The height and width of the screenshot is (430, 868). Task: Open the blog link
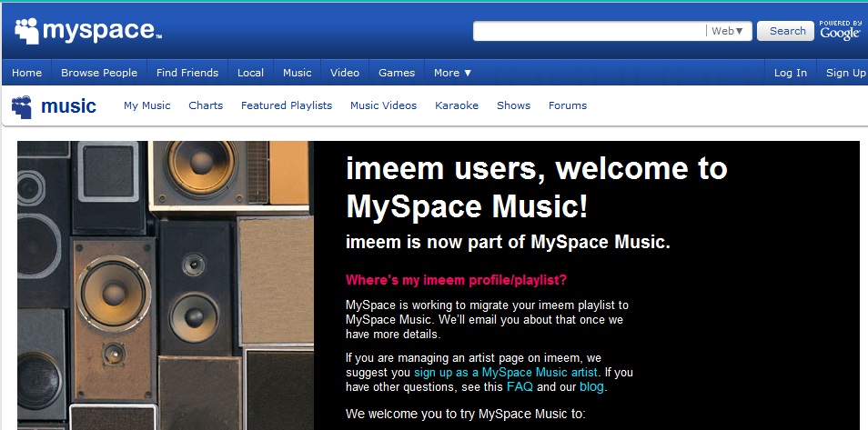pos(591,387)
